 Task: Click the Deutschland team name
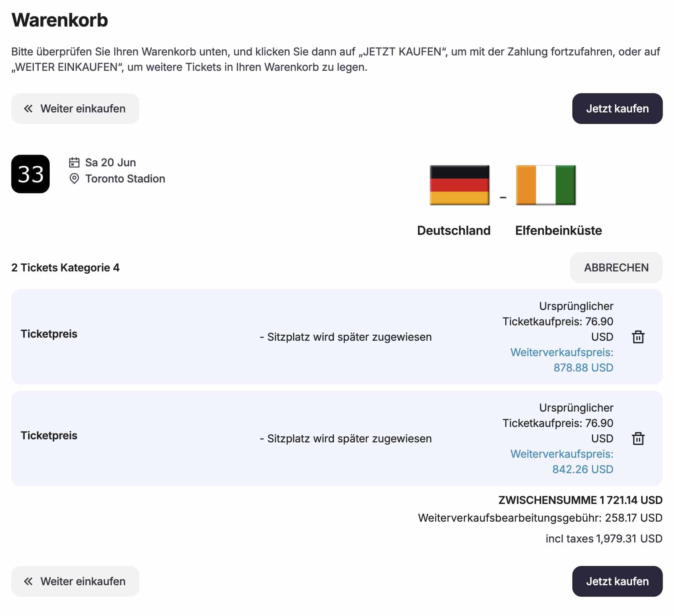(454, 231)
